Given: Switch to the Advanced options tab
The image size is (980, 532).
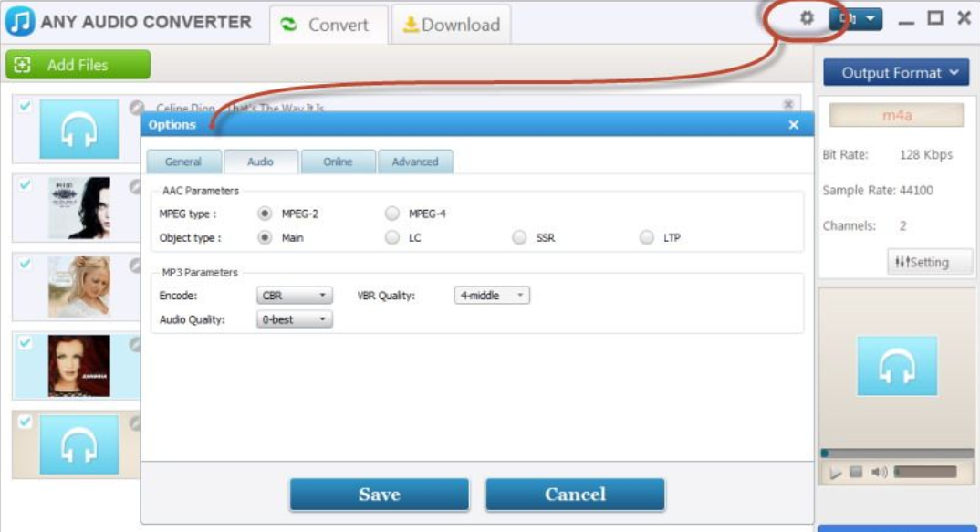Looking at the screenshot, I should point(415,162).
